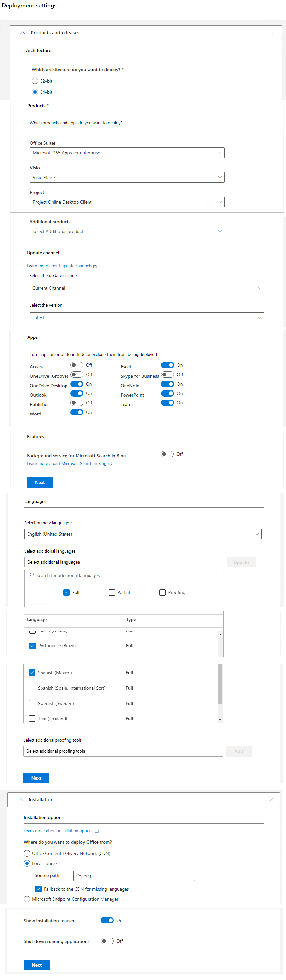Select the 64-bit architecture option

pyautogui.click(x=35, y=92)
